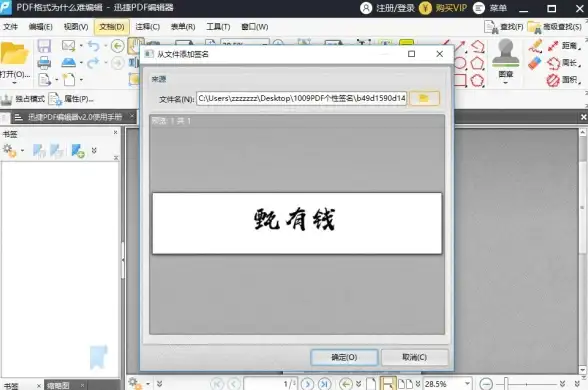Viewport: 588px width, 390px height.
Task: Click the Scan icon in toolbar
Action: (x=69, y=62)
